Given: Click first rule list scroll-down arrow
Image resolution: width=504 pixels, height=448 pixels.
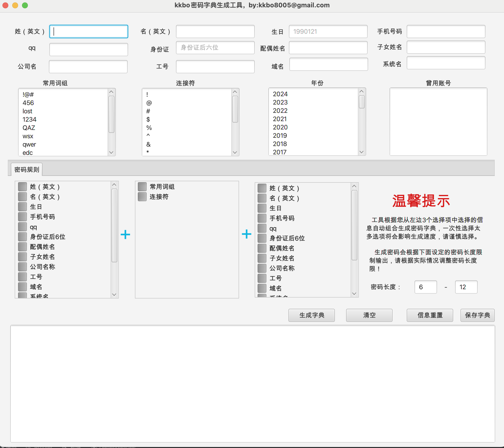Looking at the screenshot, I should point(114,295).
